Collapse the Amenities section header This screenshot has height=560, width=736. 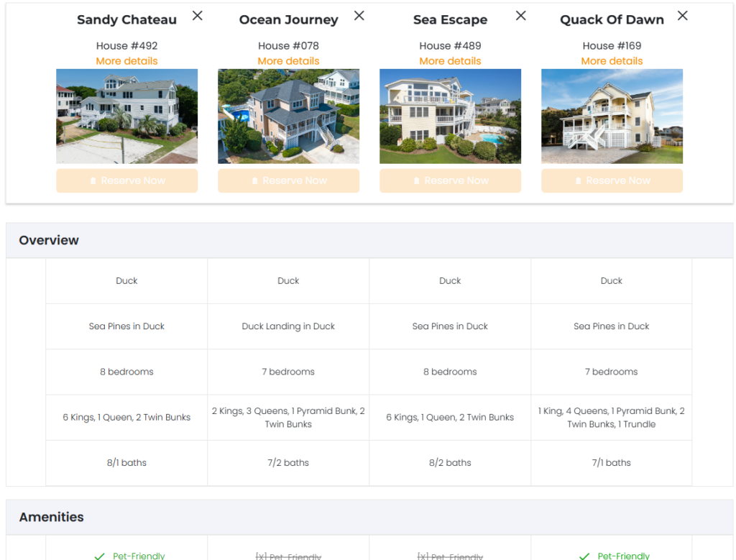pos(369,517)
